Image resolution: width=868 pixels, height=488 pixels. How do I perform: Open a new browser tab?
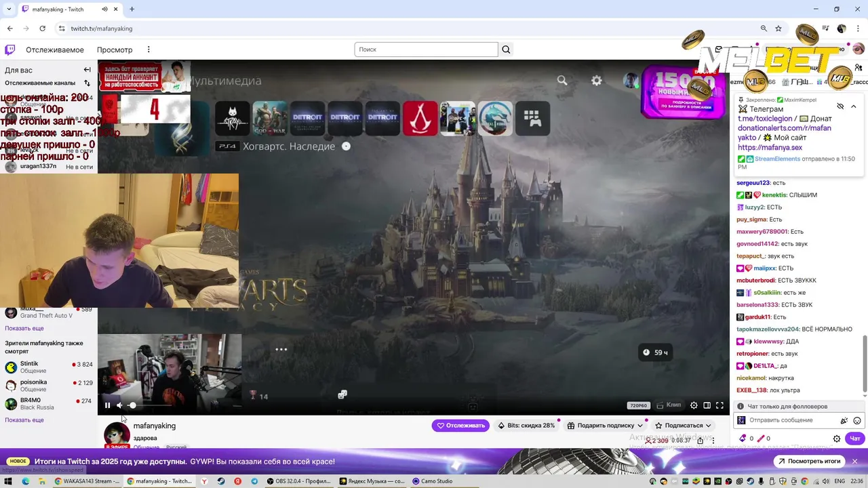(x=132, y=9)
